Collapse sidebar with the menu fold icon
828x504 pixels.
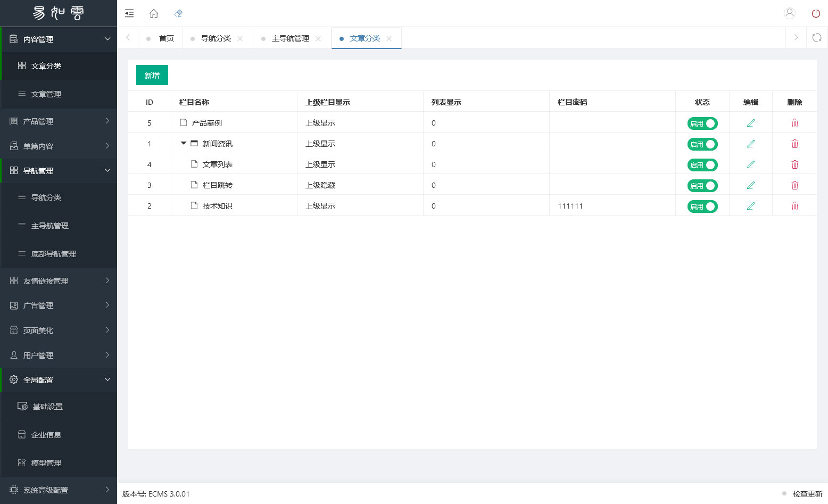tap(129, 13)
